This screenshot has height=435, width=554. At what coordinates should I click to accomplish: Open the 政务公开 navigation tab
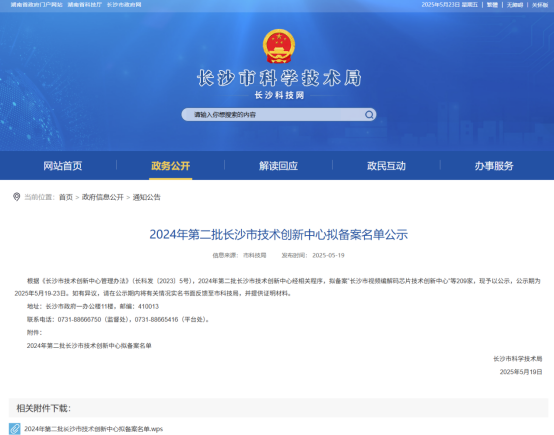[171, 166]
